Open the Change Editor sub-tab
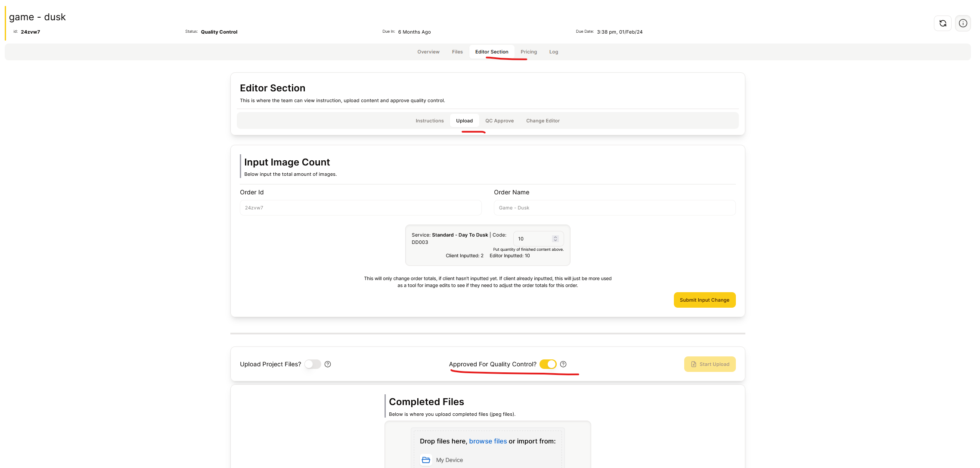The image size is (980, 468). [x=543, y=121]
